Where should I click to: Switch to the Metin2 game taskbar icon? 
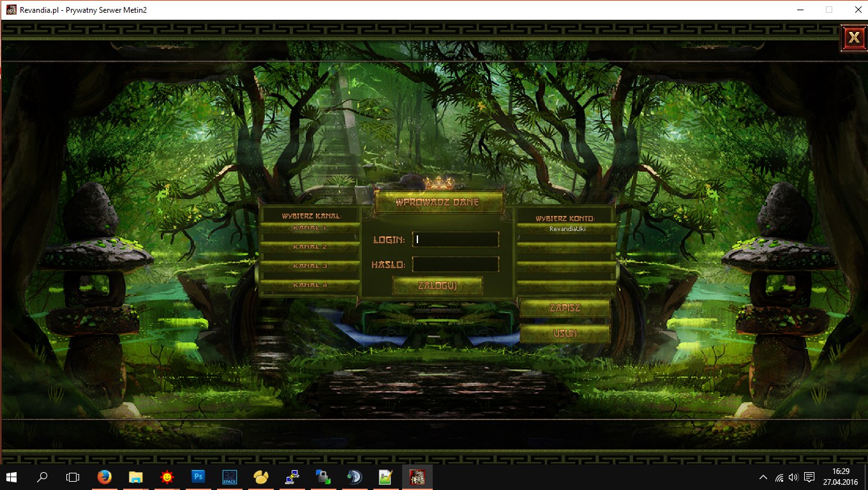pos(417,477)
